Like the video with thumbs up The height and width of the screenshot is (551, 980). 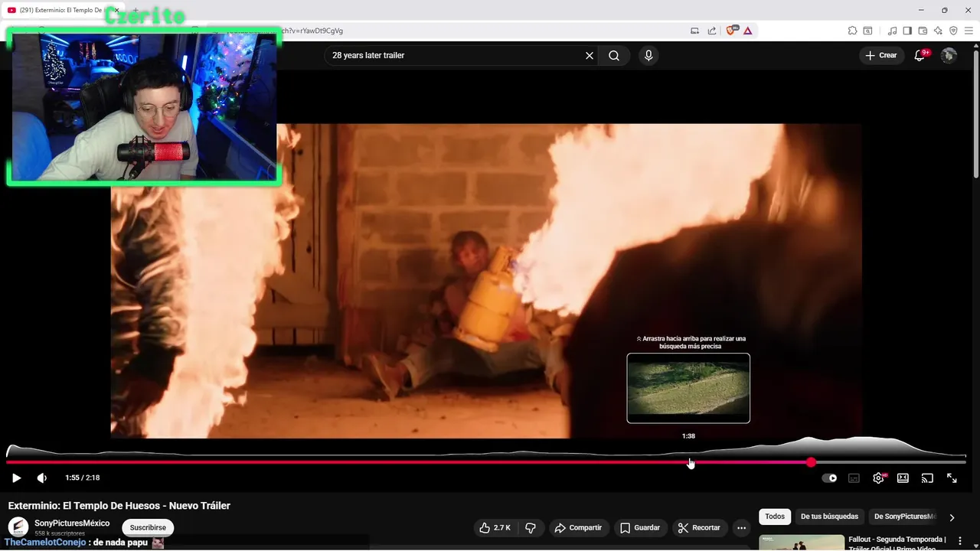(x=495, y=527)
